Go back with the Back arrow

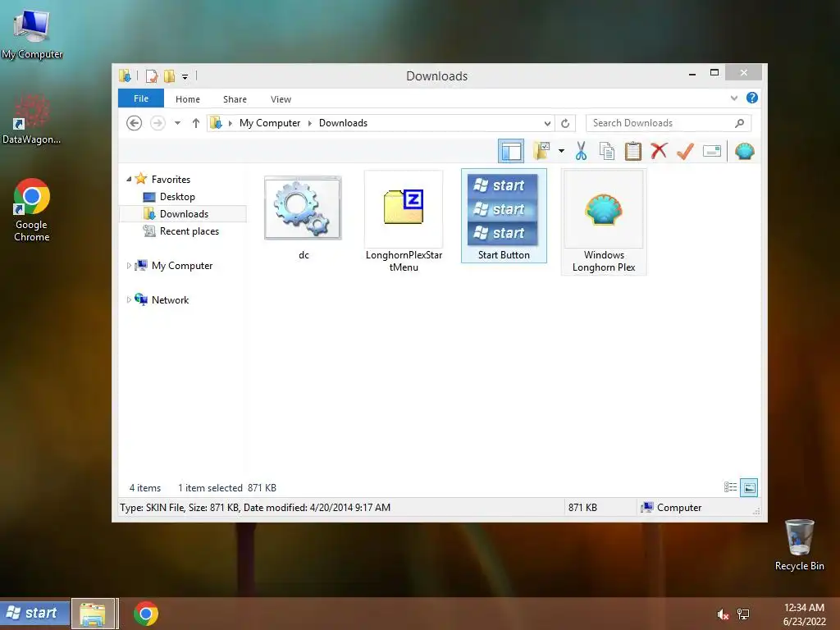pos(134,123)
